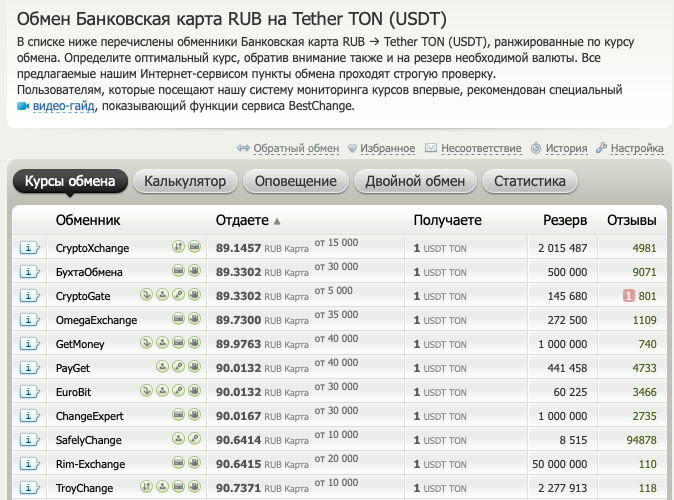
Task: Switch to the Калькулятор tab
Action: tap(185, 181)
